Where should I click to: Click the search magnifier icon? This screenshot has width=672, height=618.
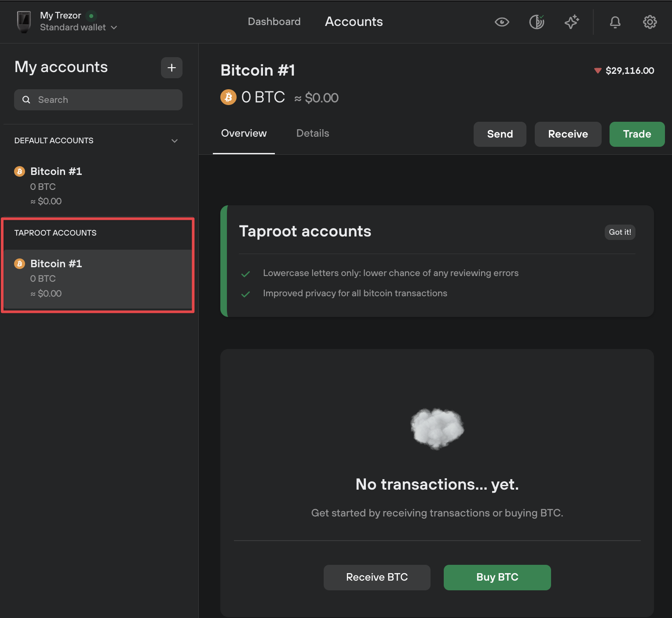pos(26,100)
